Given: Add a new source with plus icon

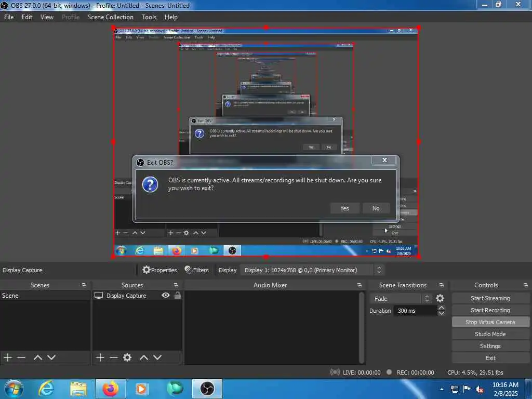Looking at the screenshot, I should 100,357.
